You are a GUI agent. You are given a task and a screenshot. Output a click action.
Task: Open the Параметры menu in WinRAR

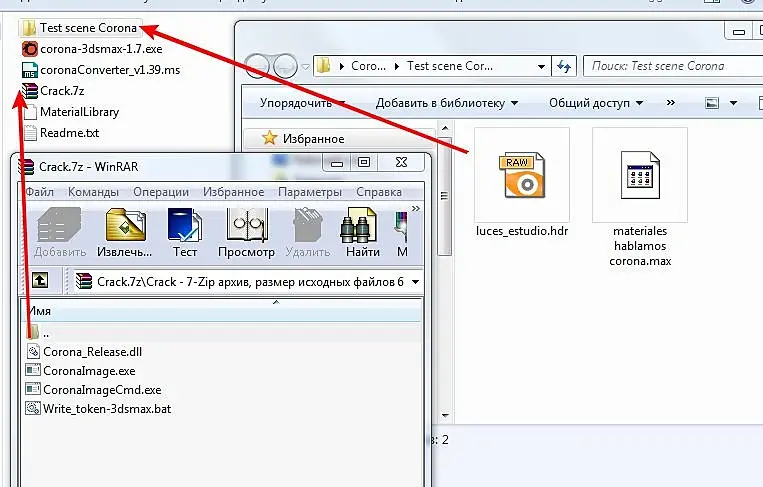point(310,192)
